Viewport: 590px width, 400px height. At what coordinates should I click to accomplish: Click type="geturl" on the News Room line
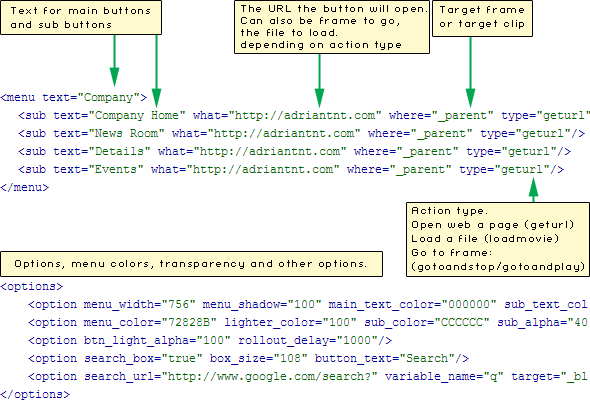click(525, 134)
